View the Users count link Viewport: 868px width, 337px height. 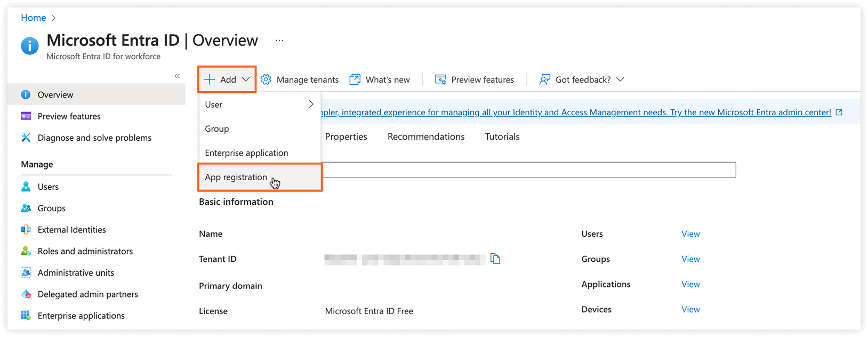[x=690, y=234]
